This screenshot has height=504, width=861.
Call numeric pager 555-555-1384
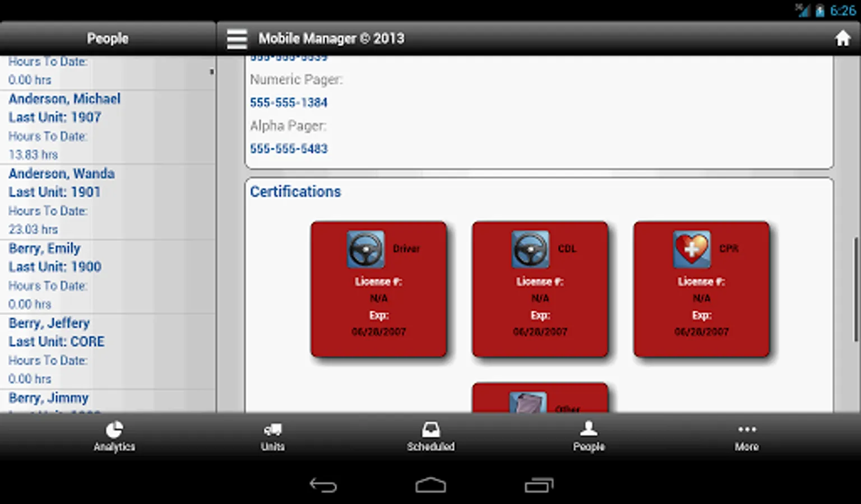click(x=289, y=102)
